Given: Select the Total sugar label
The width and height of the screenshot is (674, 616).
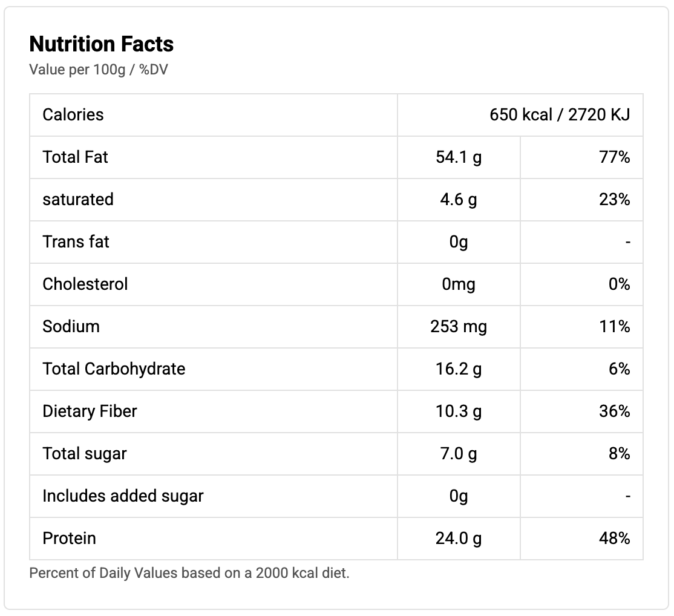Looking at the screenshot, I should tap(85, 454).
